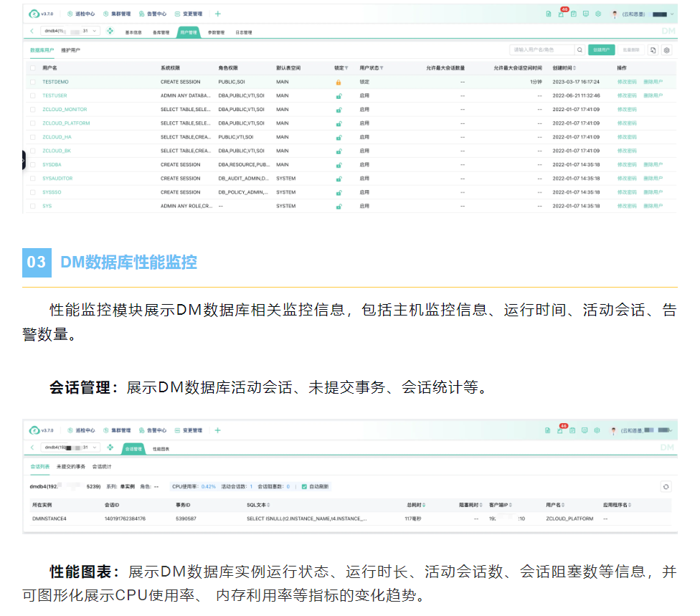
Task: Click the lock icon in TESTDEMO row
Action: pos(339,82)
